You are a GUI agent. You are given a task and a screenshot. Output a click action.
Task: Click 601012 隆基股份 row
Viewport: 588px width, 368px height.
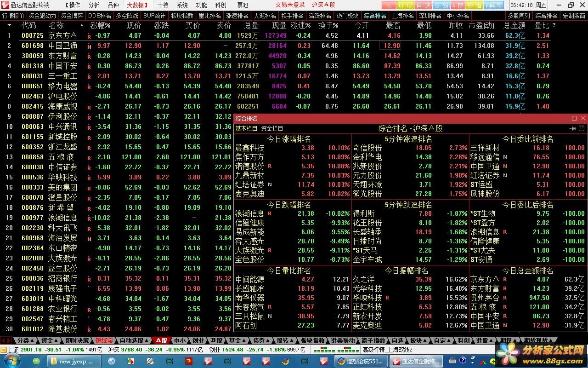point(117,329)
